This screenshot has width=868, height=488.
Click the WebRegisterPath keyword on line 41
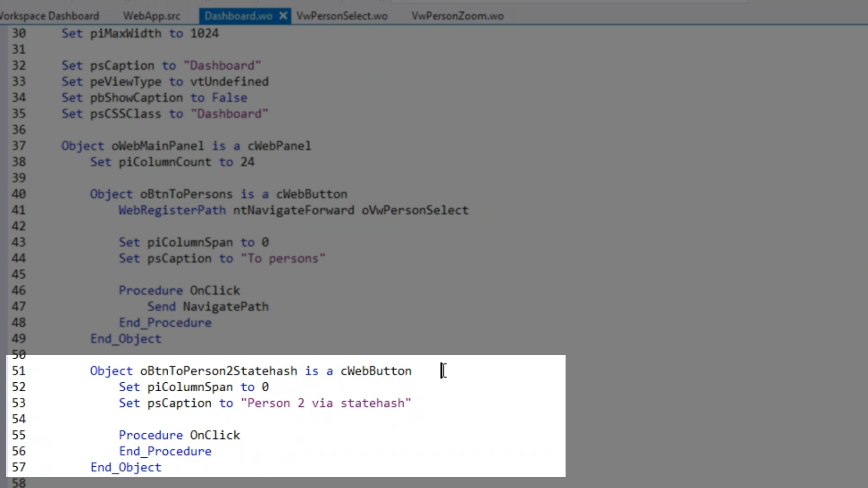pos(172,211)
